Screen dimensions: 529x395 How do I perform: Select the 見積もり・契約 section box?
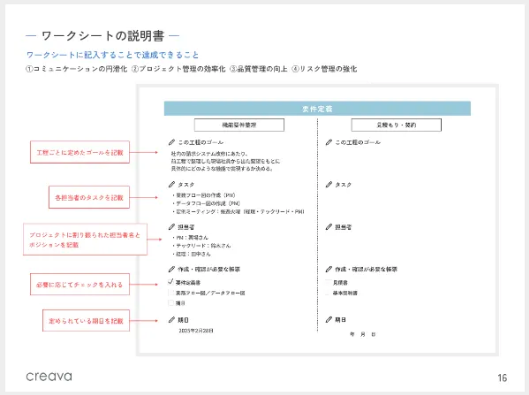[x=396, y=125]
